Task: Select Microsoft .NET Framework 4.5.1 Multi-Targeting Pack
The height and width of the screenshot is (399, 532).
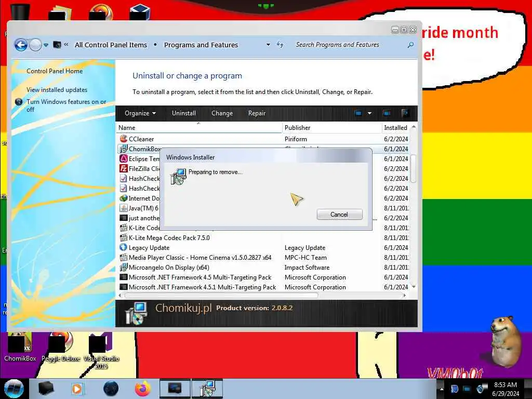Action: point(202,287)
